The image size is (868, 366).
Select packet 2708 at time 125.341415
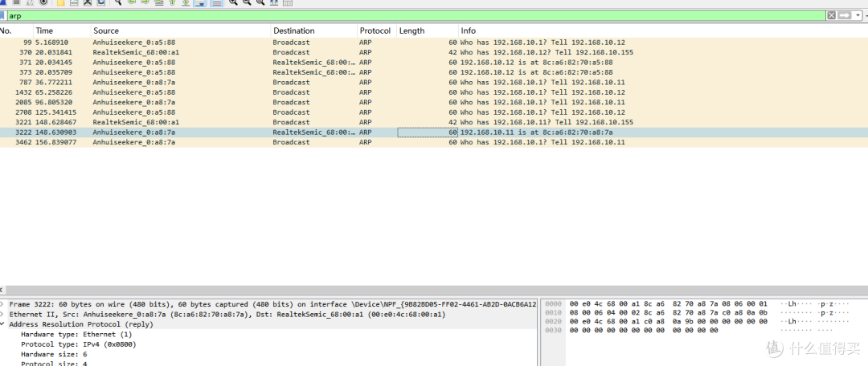(434, 112)
